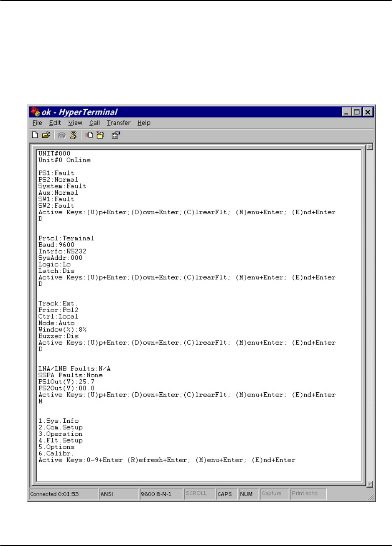Click the 'Ctrl:Local' line

[x=58, y=316]
